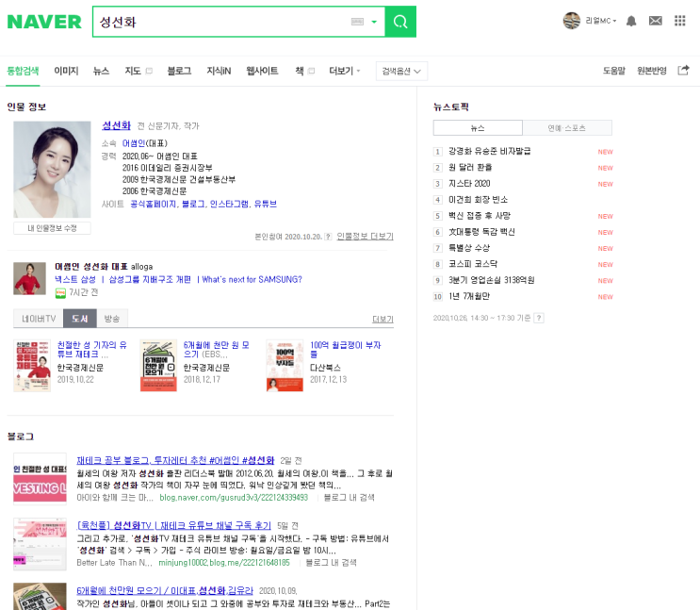This screenshot has width=700, height=610.
Task: Open minjung10002.blog.me URL link
Action: click(x=224, y=563)
